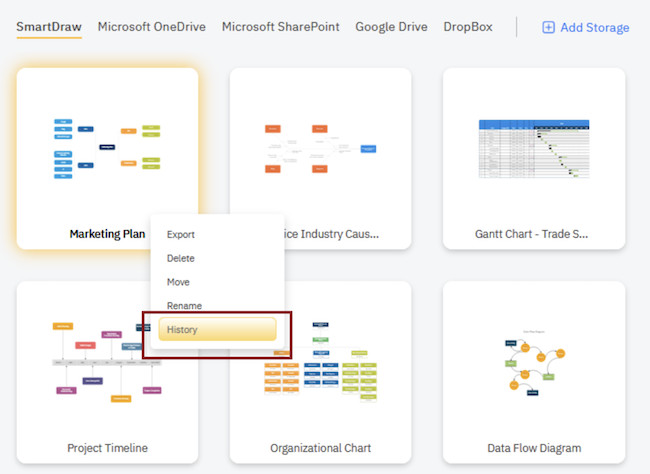This screenshot has height=474, width=650.
Task: Open the Project Timeline thumbnail
Action: [107, 362]
